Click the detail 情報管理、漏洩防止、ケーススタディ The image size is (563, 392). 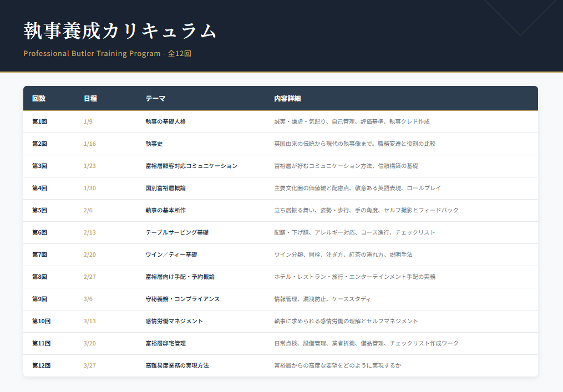pos(322,299)
